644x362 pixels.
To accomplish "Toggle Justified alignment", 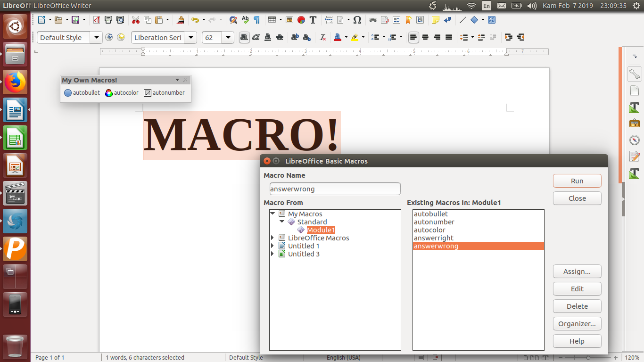I will (449, 37).
